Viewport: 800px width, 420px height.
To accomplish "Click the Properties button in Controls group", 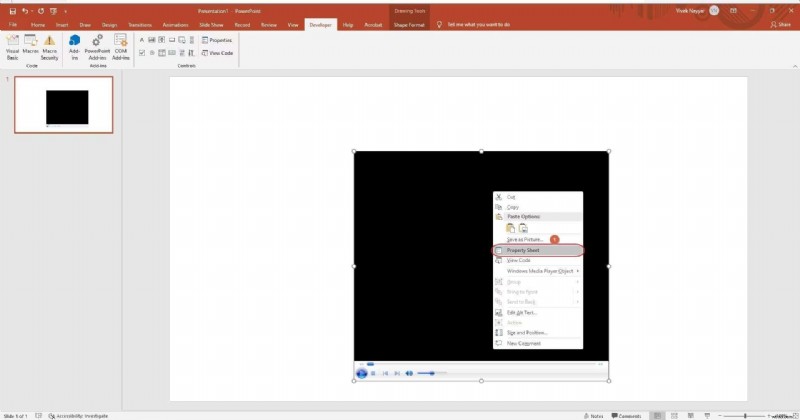I will coord(217,40).
